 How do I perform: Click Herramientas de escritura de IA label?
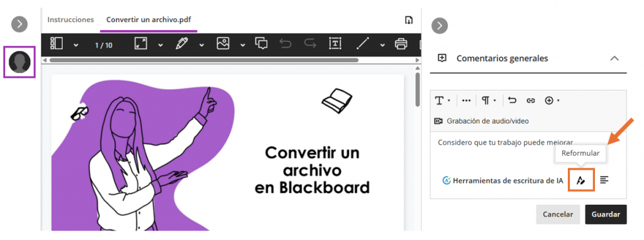pyautogui.click(x=508, y=180)
